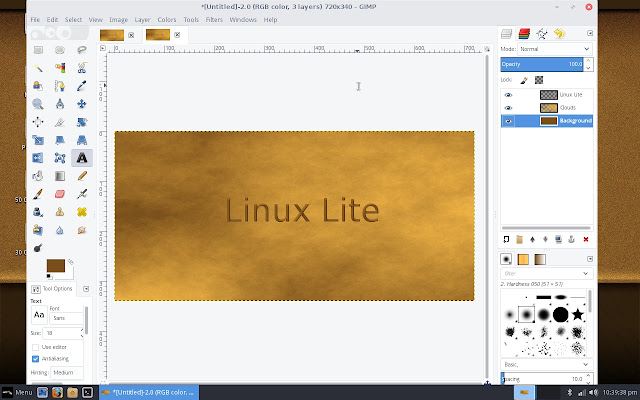
Task: Select the Pencil tool
Action: 82,176
